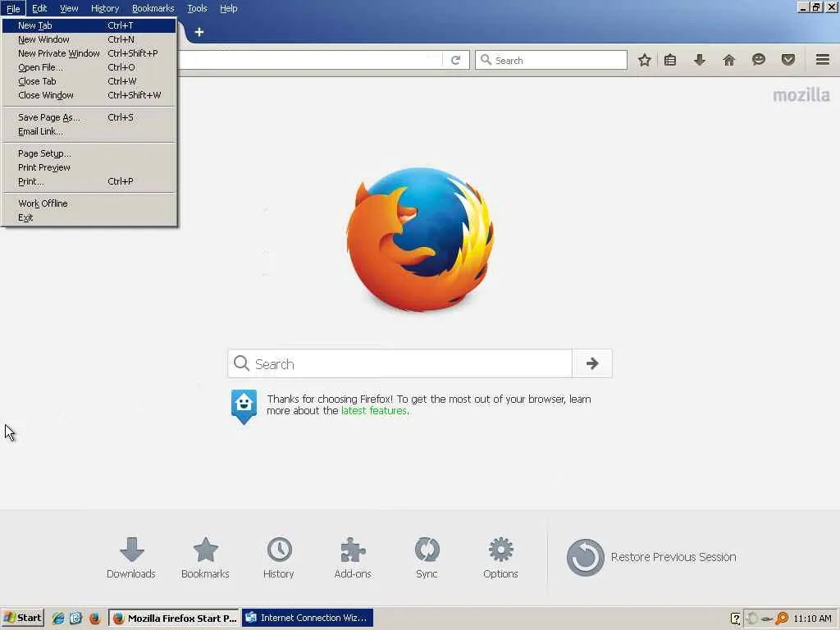Choose Email Link... menu item
Image resolution: width=840 pixels, height=630 pixels.
[x=89, y=131]
